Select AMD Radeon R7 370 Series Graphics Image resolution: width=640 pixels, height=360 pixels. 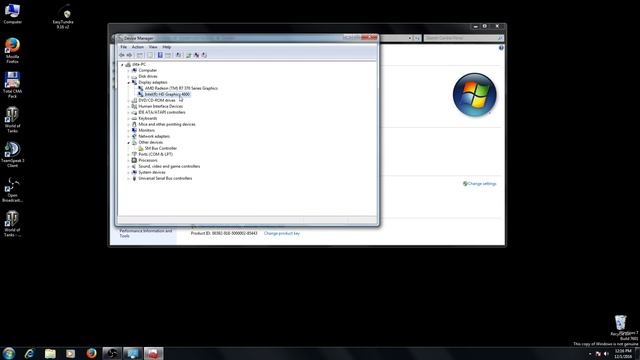pos(181,88)
